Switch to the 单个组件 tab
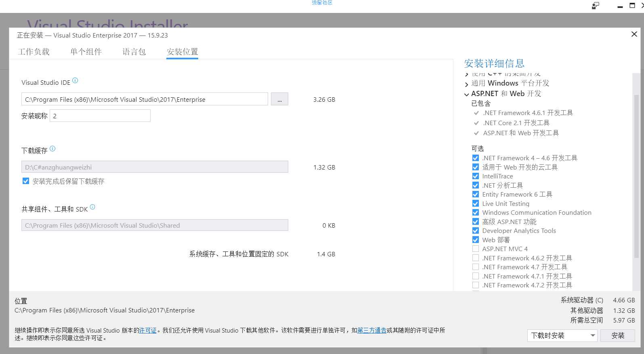The width and height of the screenshot is (644, 354). [x=86, y=52]
